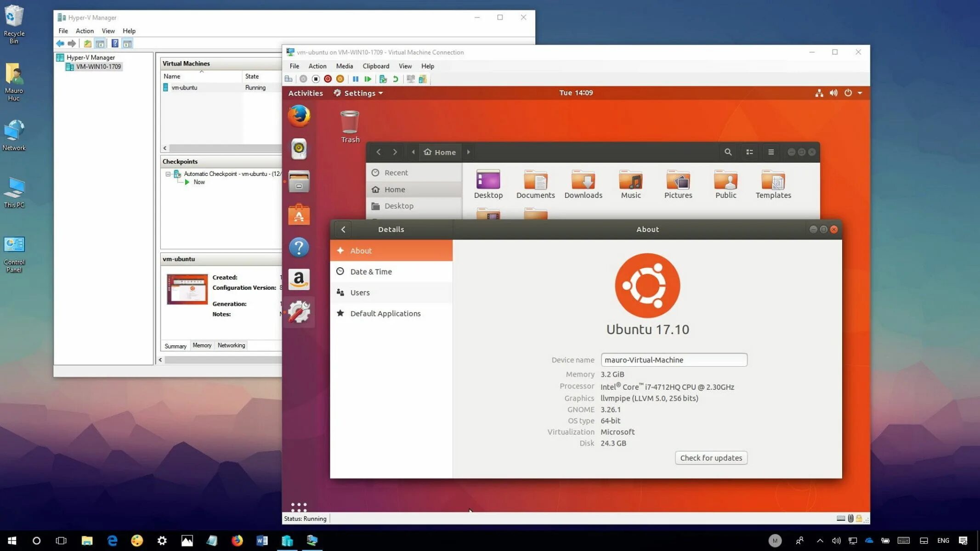Click the Device name input field
This screenshot has width=980, height=551.
(x=673, y=359)
